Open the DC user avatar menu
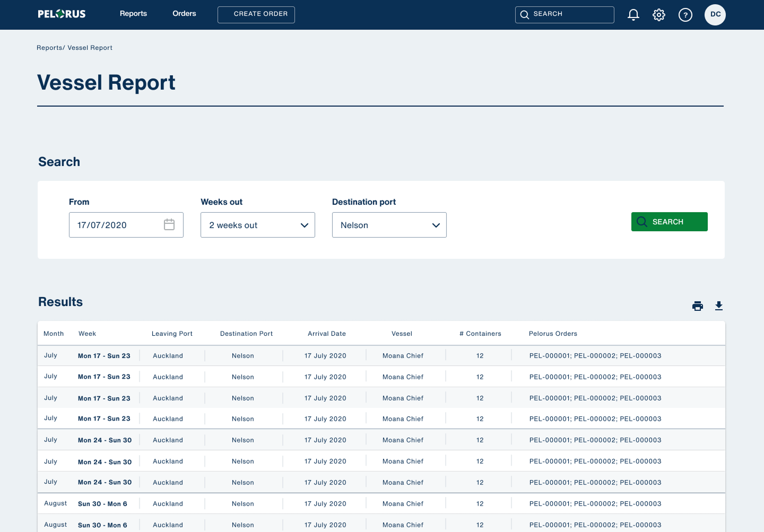The height and width of the screenshot is (532, 764). click(715, 15)
